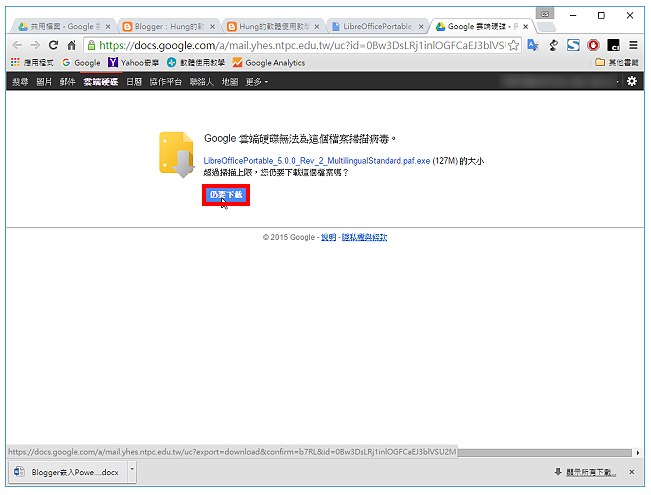Viewport: 651px width, 495px height.
Task: Open Calendar in Google bar
Action: click(134, 82)
